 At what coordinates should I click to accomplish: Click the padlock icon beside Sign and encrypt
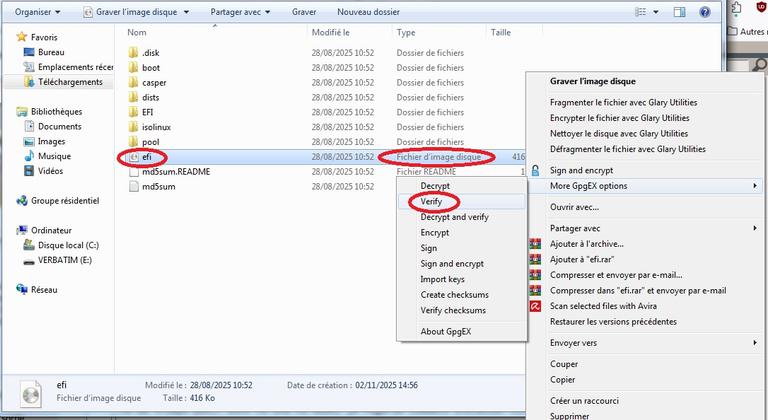(x=536, y=171)
